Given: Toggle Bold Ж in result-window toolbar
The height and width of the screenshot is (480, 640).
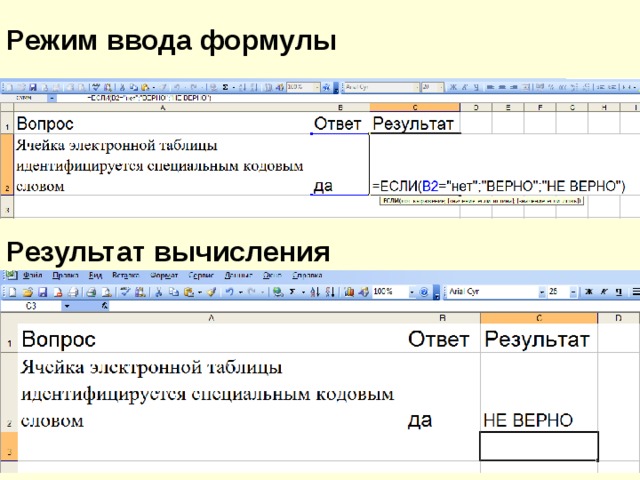Looking at the screenshot, I should (x=589, y=292).
